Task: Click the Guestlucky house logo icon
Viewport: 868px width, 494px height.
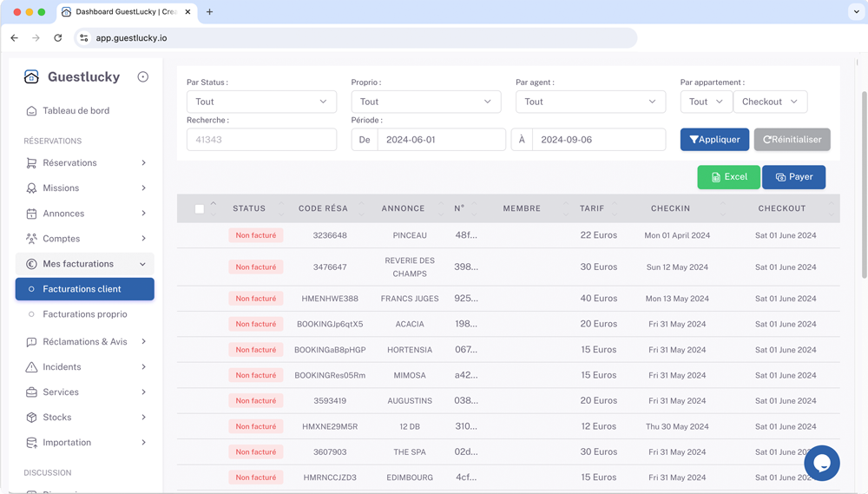Action: click(31, 76)
